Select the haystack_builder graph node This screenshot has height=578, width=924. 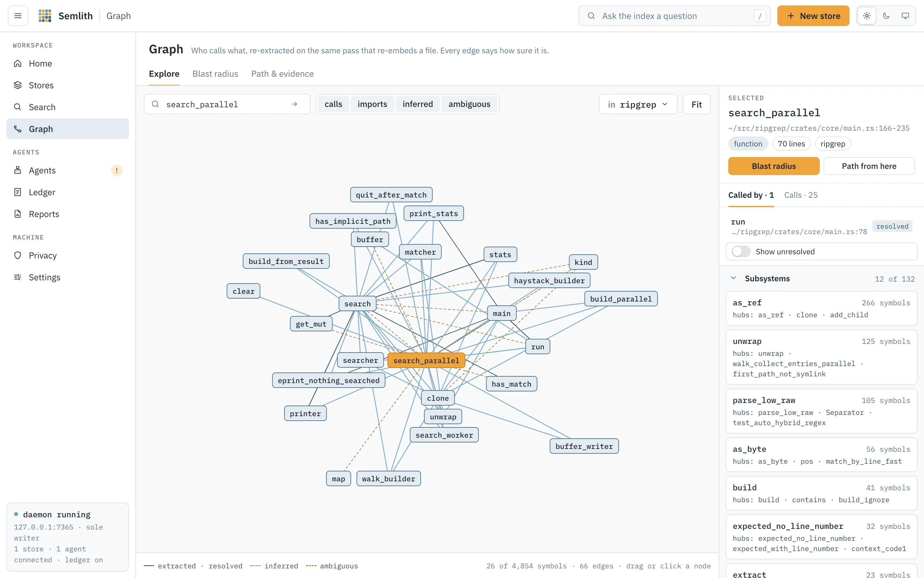tap(549, 281)
